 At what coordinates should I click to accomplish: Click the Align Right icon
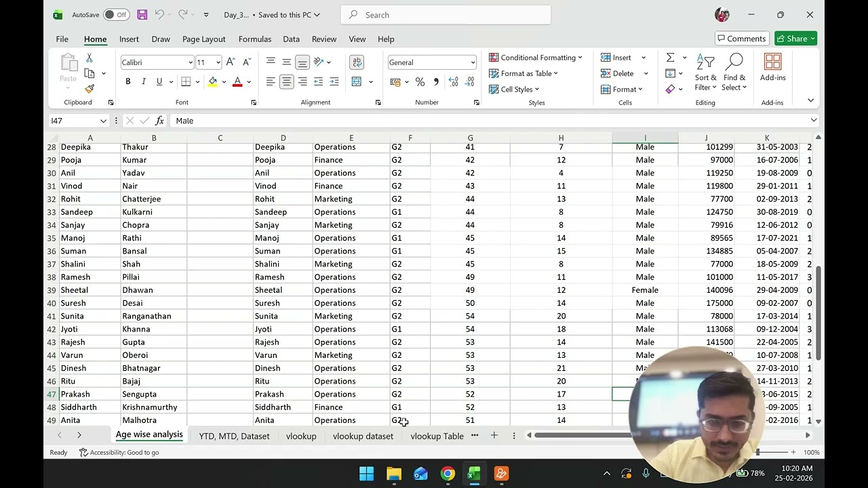(302, 82)
